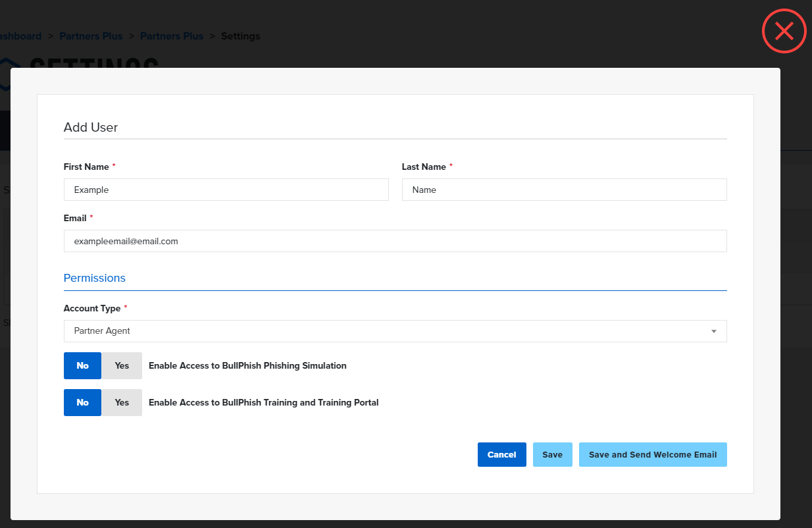Screen dimensions: 812x528
Task: Click the First Name input field
Action: pos(226,190)
